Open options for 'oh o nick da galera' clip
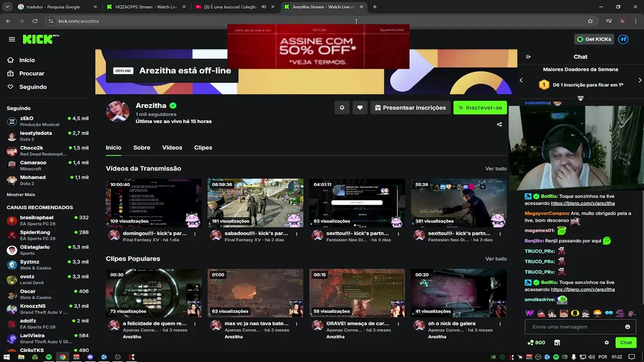The image size is (644, 362). (x=500, y=324)
